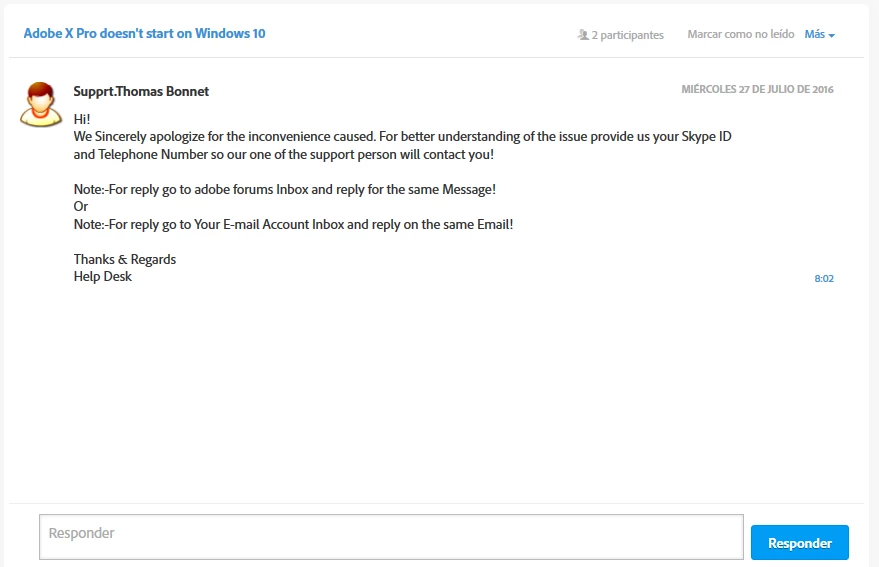This screenshot has width=879, height=567.
Task: Click the We Sincerely apologize sentence
Action: point(402,137)
